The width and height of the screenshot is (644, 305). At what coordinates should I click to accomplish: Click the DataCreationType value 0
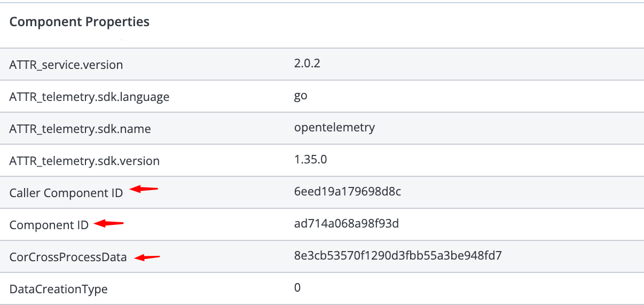click(297, 288)
